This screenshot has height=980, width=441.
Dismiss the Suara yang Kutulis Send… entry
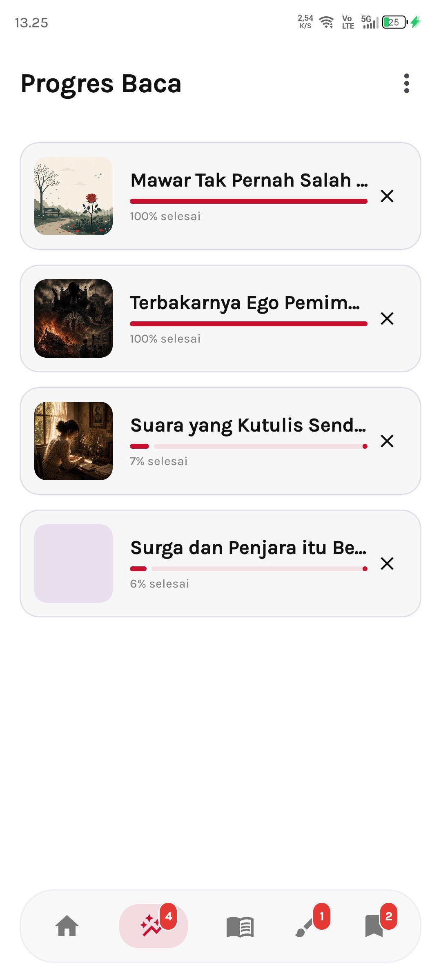(x=387, y=441)
